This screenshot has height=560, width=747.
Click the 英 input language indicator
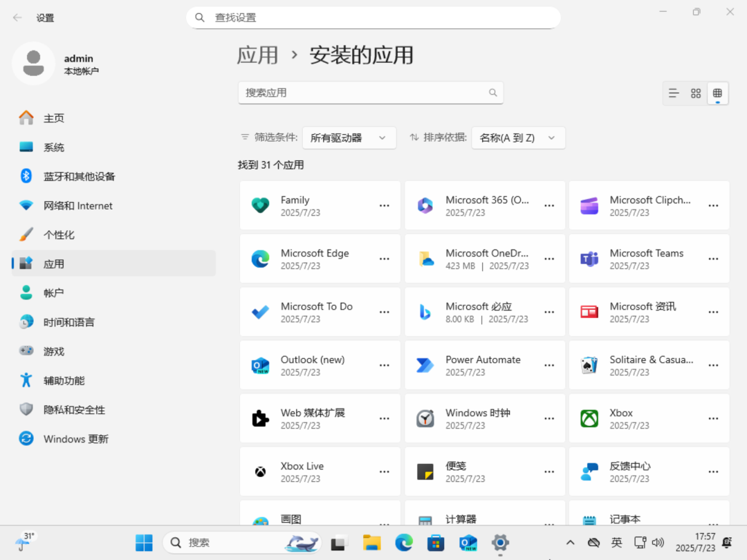[616, 543]
